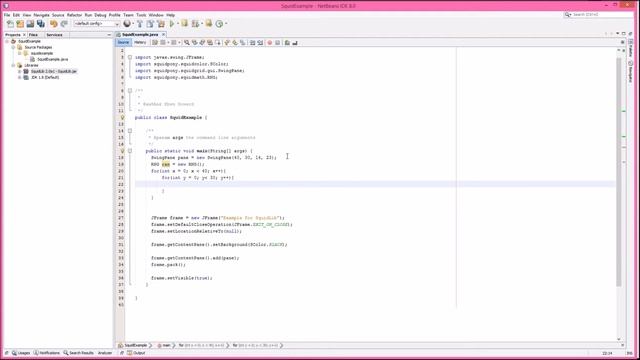
Task: Open the Search Results panel button
Action: 78,353
